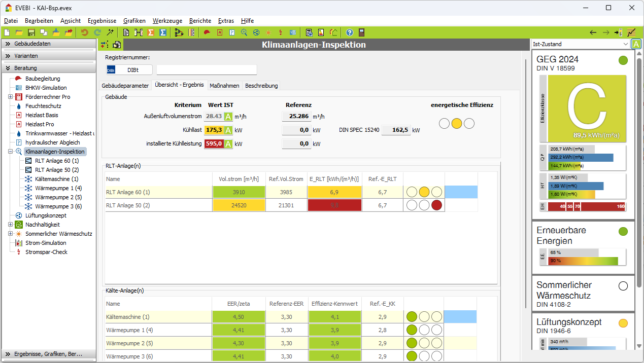Click the magic wand toolbar icon
Image resolution: width=644 pixels, height=363 pixels.
[110, 32]
